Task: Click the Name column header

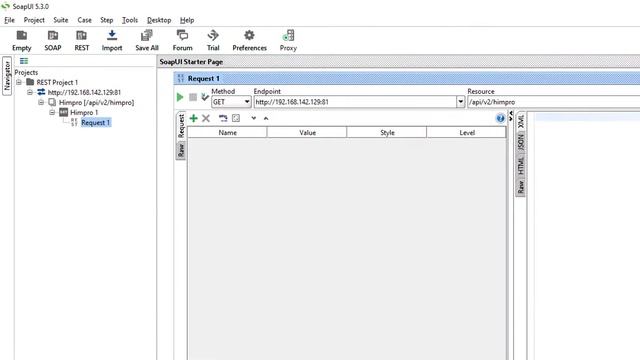Action: tap(227, 133)
